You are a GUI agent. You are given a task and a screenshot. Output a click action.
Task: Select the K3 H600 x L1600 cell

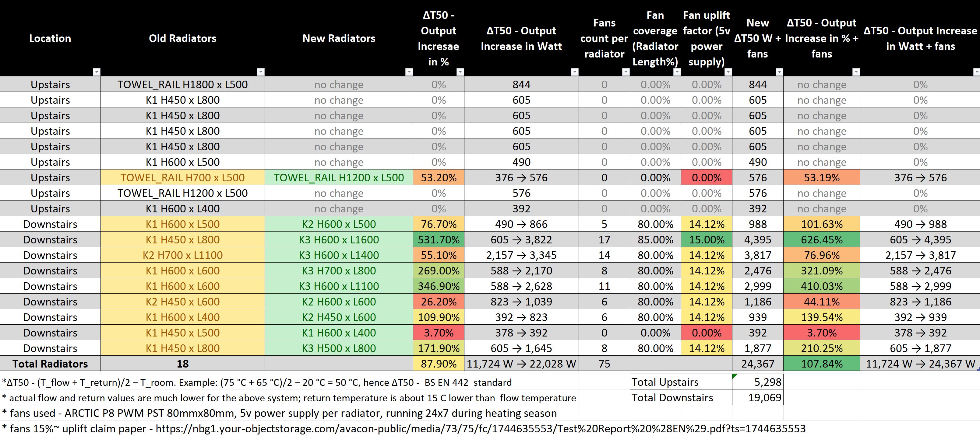pyautogui.click(x=339, y=240)
